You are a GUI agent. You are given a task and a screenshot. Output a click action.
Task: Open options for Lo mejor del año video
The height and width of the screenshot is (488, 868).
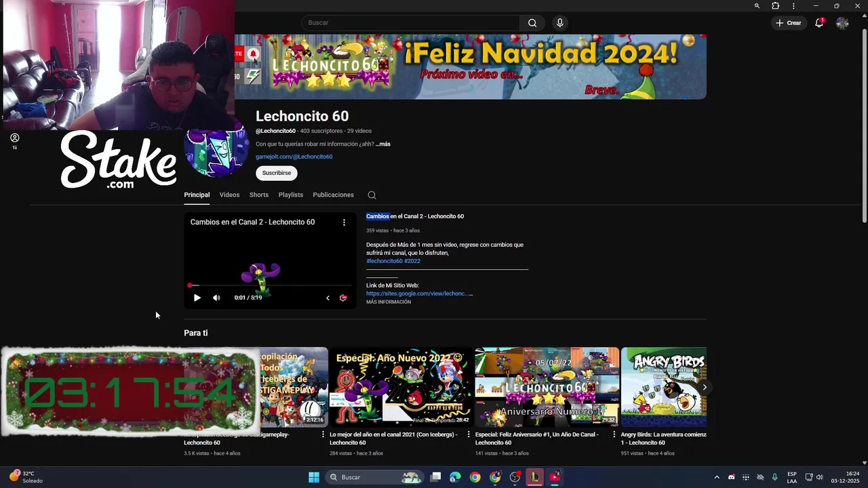(469, 434)
